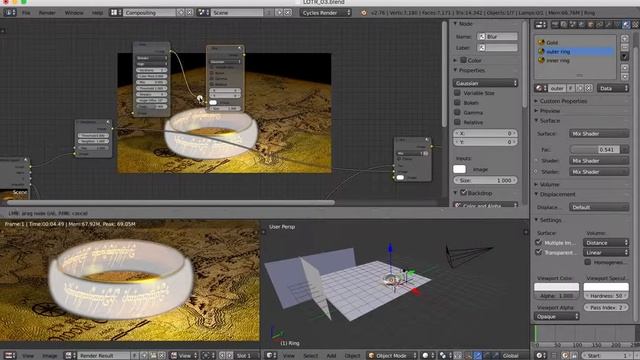Collapse the Backdrop section

(456, 193)
